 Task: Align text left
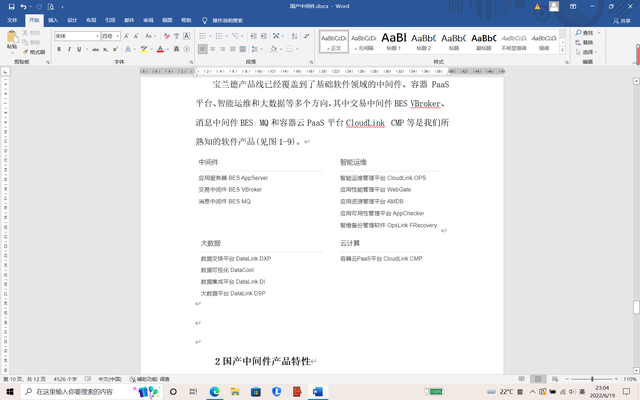point(202,49)
